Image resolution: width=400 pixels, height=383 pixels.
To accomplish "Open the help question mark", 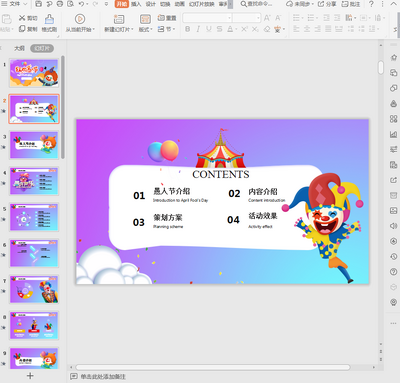I will [372, 4].
